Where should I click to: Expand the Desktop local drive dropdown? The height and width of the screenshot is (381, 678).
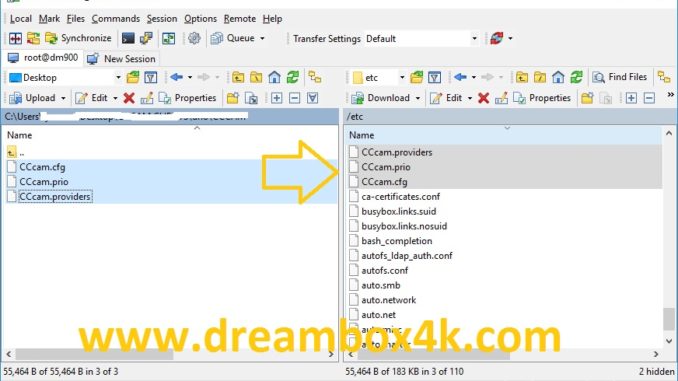click(x=118, y=77)
